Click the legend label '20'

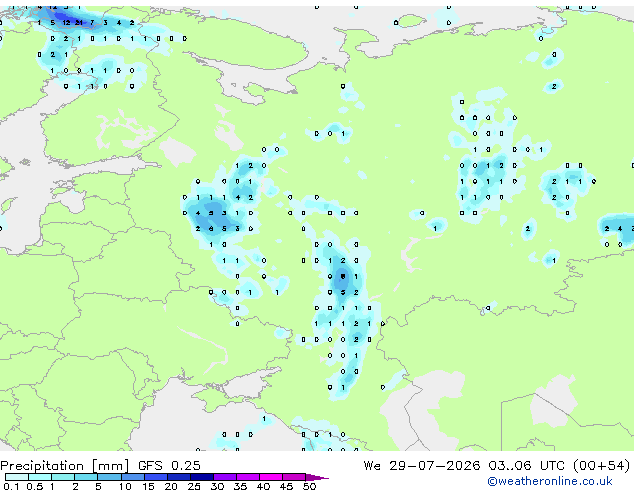(x=171, y=486)
